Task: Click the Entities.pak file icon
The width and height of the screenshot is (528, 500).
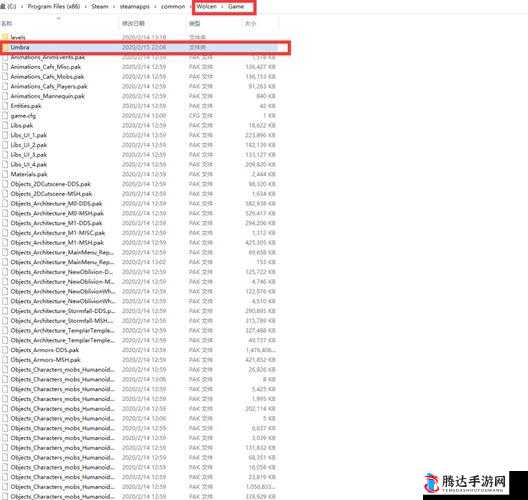Action: click(5, 106)
